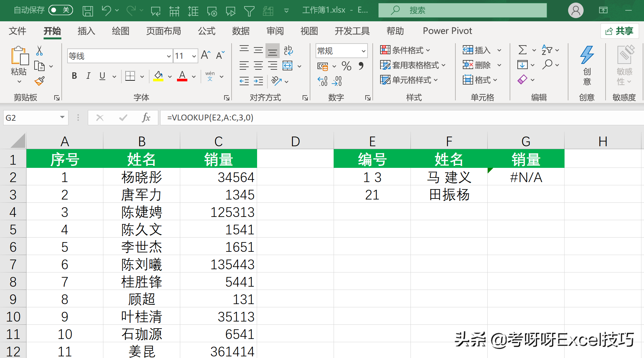Toggle Italic formatting
644x358 pixels.
click(x=88, y=76)
